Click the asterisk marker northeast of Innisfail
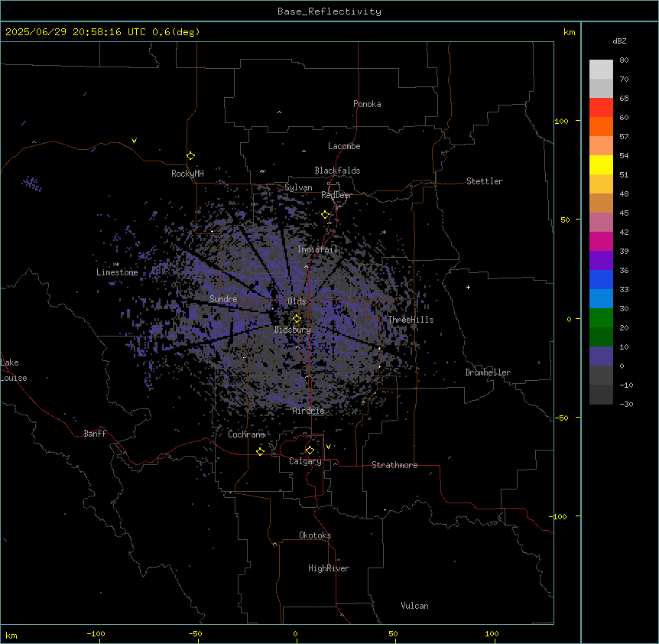 pyautogui.click(x=384, y=232)
